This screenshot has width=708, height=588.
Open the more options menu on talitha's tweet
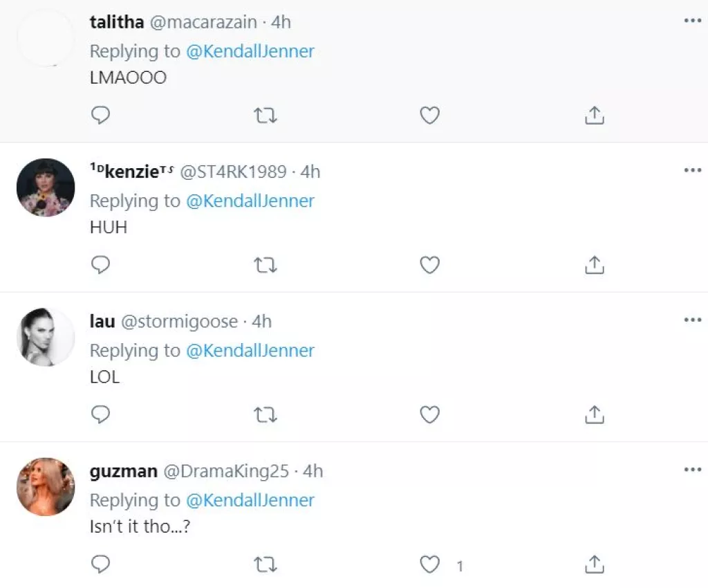tap(692, 19)
